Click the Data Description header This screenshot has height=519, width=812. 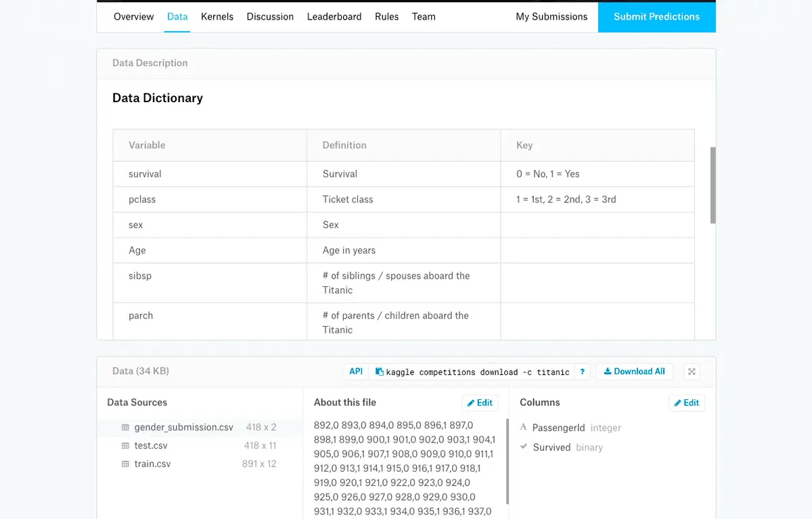[150, 63]
